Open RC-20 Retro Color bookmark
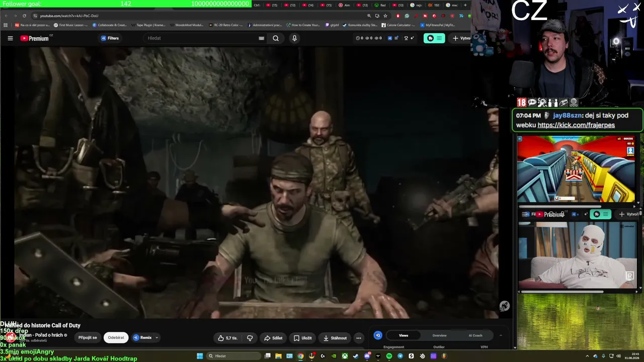The height and width of the screenshot is (362, 644). click(225, 25)
